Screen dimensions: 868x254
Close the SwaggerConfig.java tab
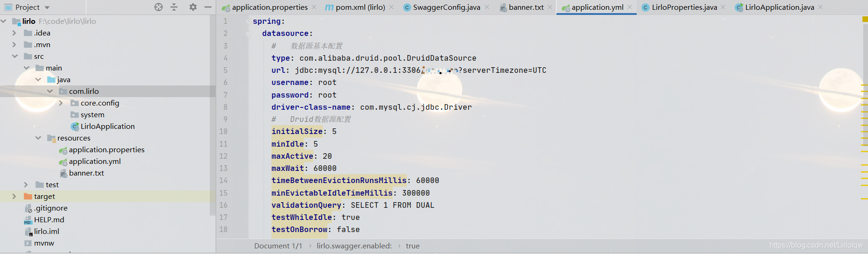click(487, 7)
